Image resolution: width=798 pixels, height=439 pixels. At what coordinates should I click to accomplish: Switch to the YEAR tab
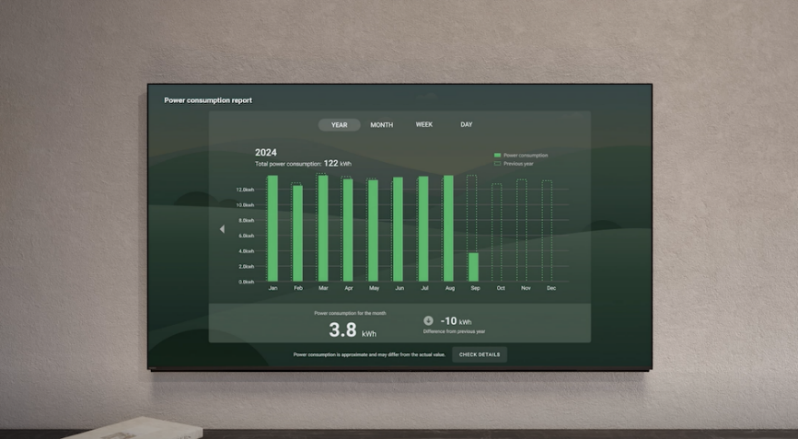coord(339,125)
